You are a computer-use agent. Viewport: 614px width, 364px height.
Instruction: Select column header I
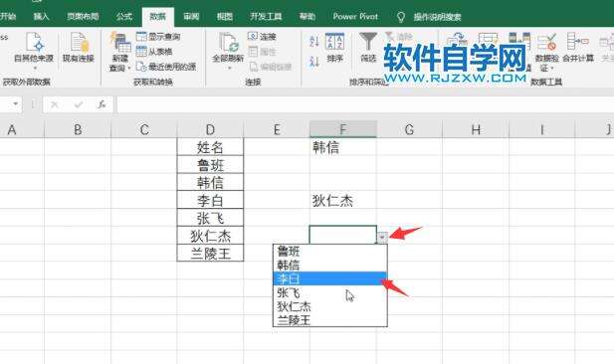tap(542, 129)
